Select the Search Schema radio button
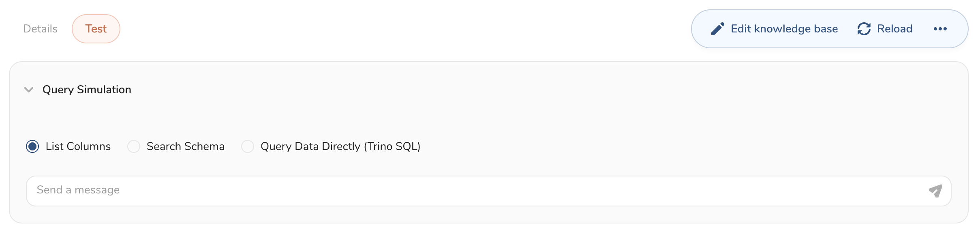Viewport: 980px width, 249px height. click(134, 146)
